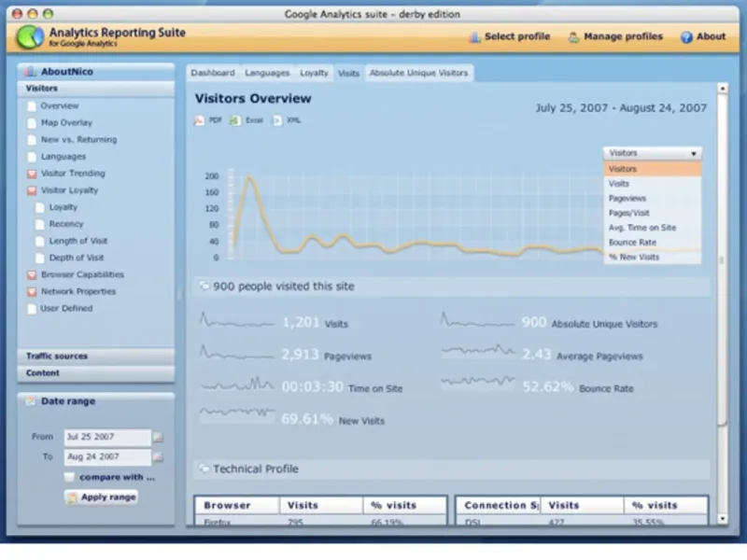The image size is (747, 560).
Task: Open Map Overlay report in sidebar
Action: [66, 123]
